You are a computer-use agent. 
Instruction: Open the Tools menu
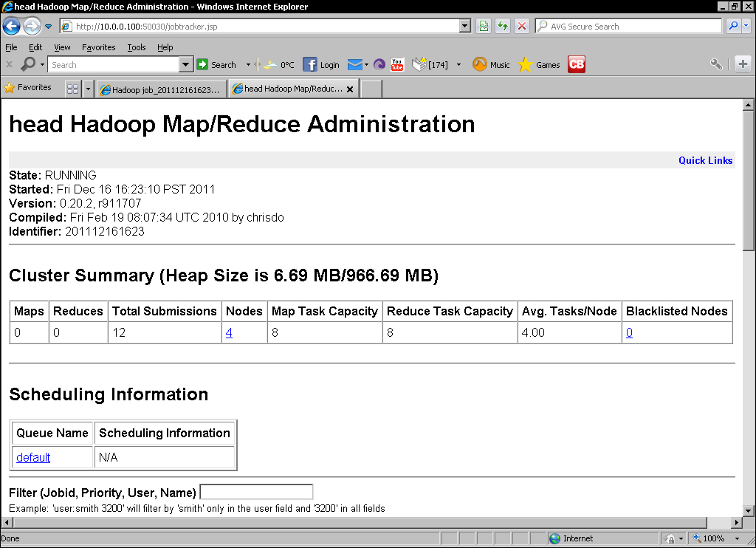click(136, 47)
